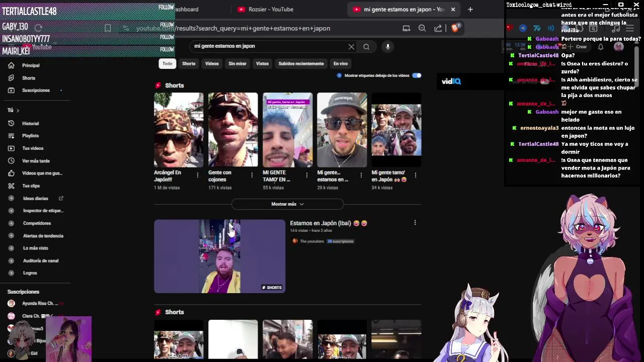644x362 pixels.
Task: Play the Gente con cojones short thumbnail
Action: (x=233, y=130)
